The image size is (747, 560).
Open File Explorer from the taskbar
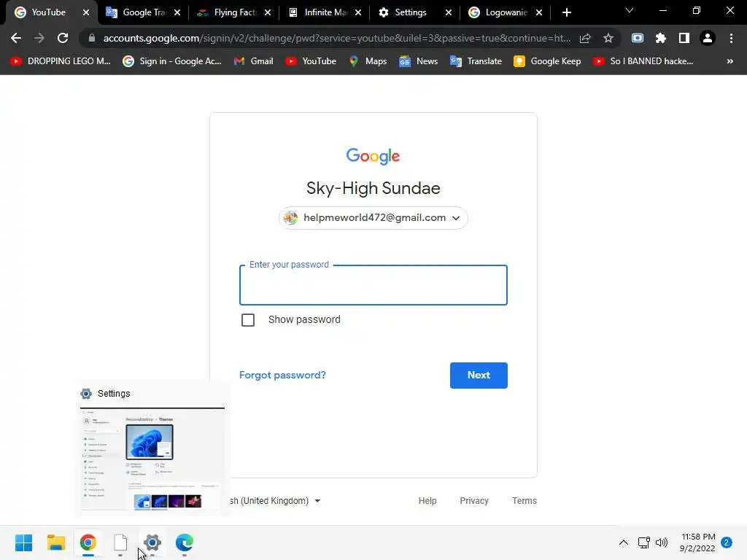tap(55, 542)
